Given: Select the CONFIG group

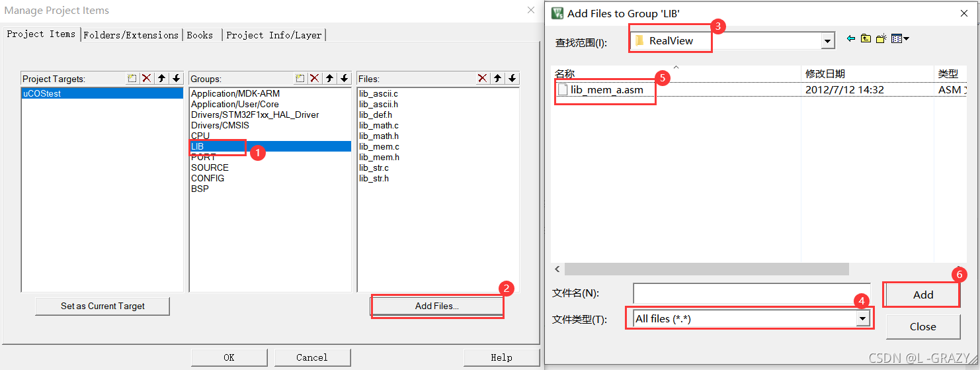Looking at the screenshot, I should 270,178.
